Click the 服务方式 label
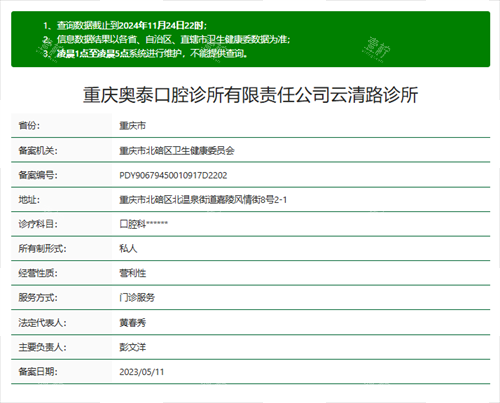Viewport: 500px width, 403px height. point(38,298)
